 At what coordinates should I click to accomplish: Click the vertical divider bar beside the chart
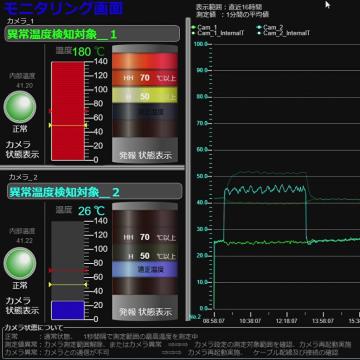coord(188,169)
